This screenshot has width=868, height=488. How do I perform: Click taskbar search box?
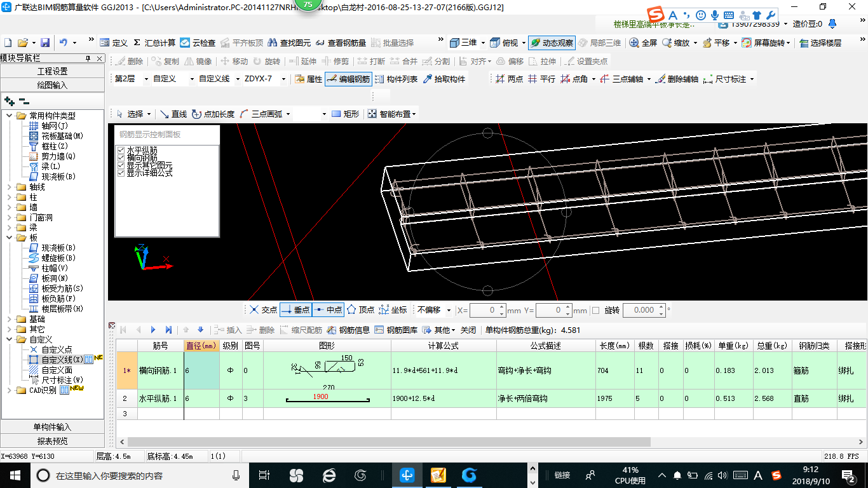139,475
